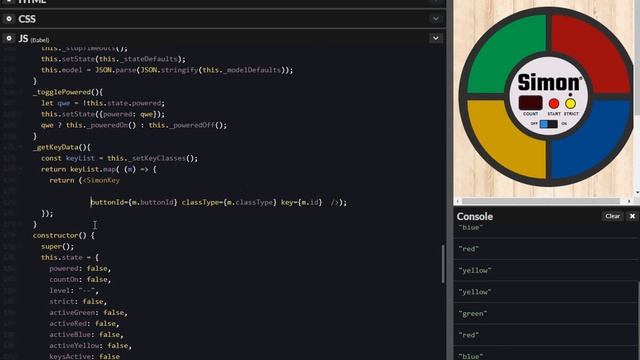Click the JSON.parse line in code
640x360 pixels.
(167, 70)
